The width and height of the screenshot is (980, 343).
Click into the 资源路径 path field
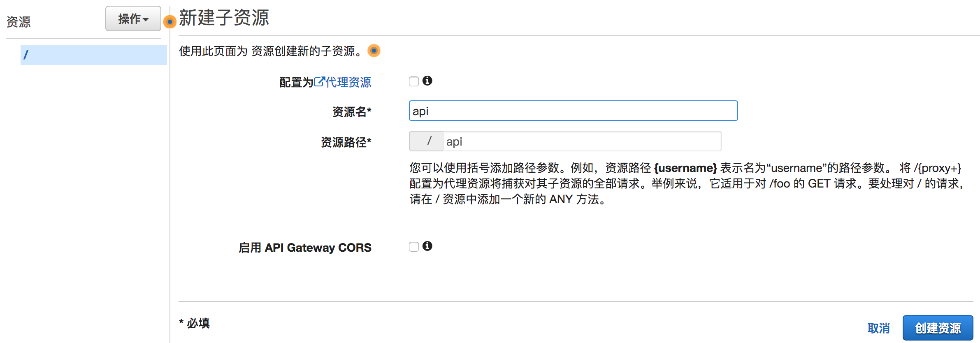point(582,141)
